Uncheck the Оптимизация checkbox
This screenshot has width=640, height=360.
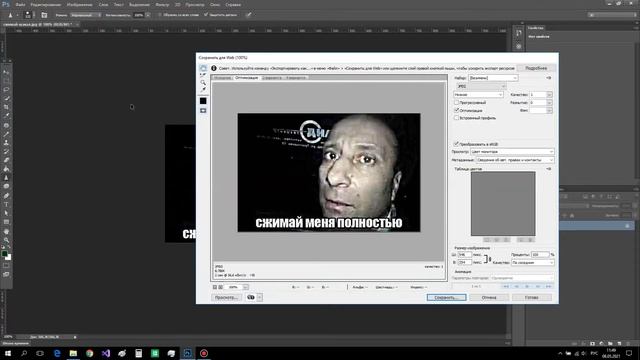(457, 110)
